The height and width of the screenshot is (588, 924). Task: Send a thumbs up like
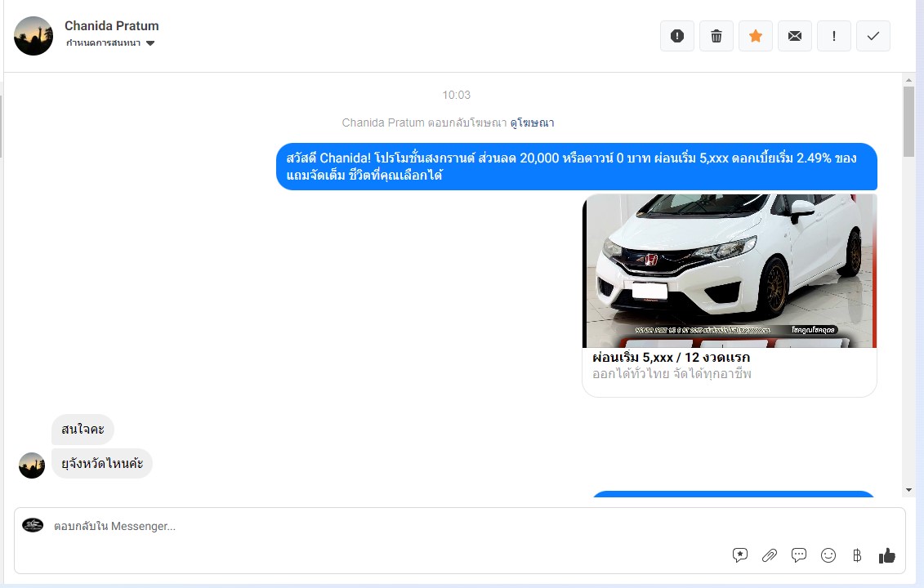[x=887, y=555]
